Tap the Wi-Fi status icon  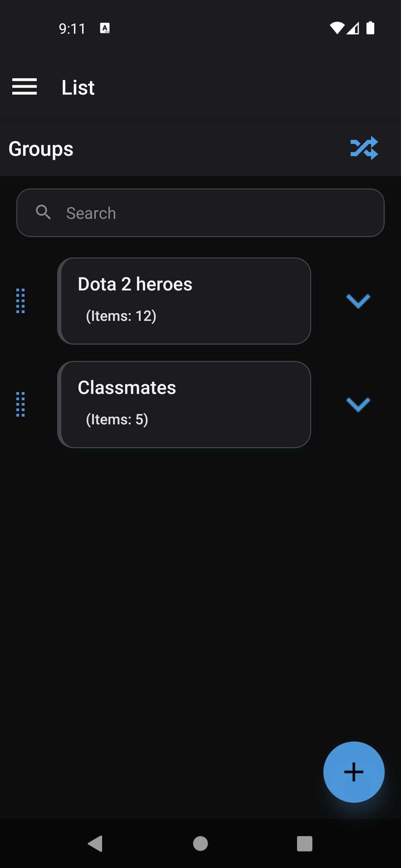(337, 28)
